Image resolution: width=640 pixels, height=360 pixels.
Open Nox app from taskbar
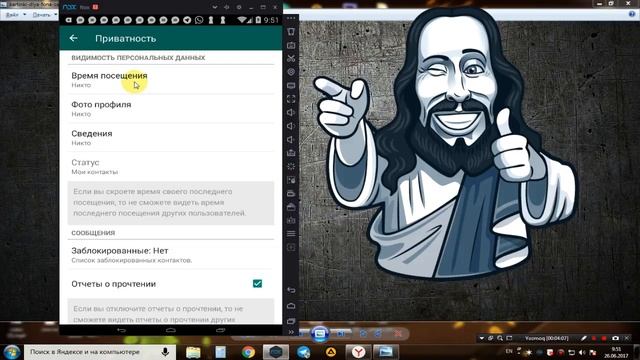pyautogui.click(x=276, y=352)
